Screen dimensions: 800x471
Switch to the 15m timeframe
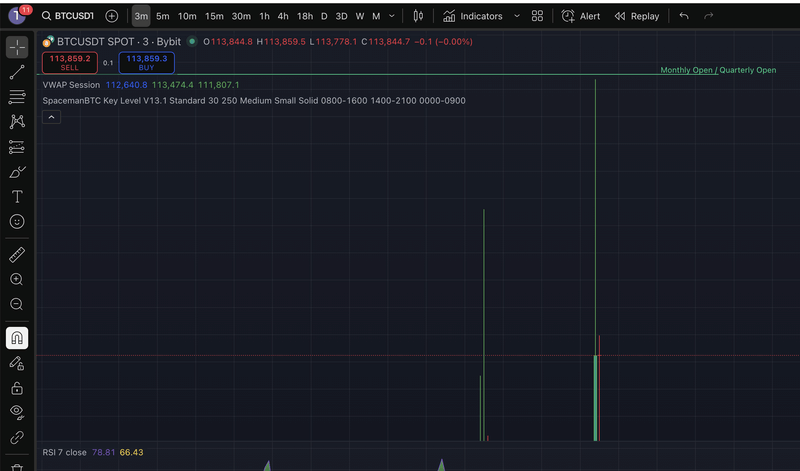(x=214, y=16)
